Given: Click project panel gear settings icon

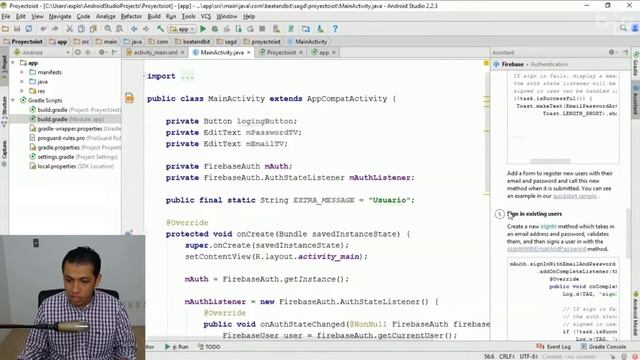Looking at the screenshot, I should (x=102, y=52).
